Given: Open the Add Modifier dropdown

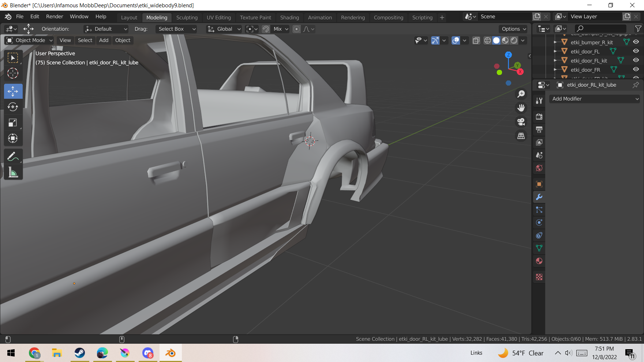Looking at the screenshot, I should pos(595,99).
